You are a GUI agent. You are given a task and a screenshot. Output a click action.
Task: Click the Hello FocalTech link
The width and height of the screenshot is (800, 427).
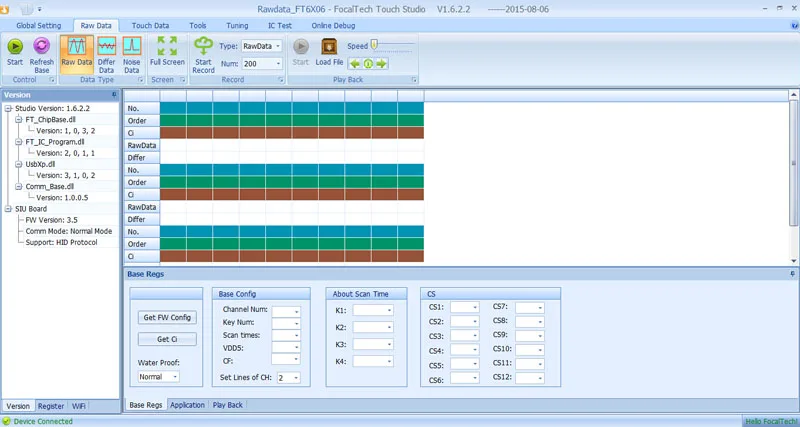coord(771,421)
